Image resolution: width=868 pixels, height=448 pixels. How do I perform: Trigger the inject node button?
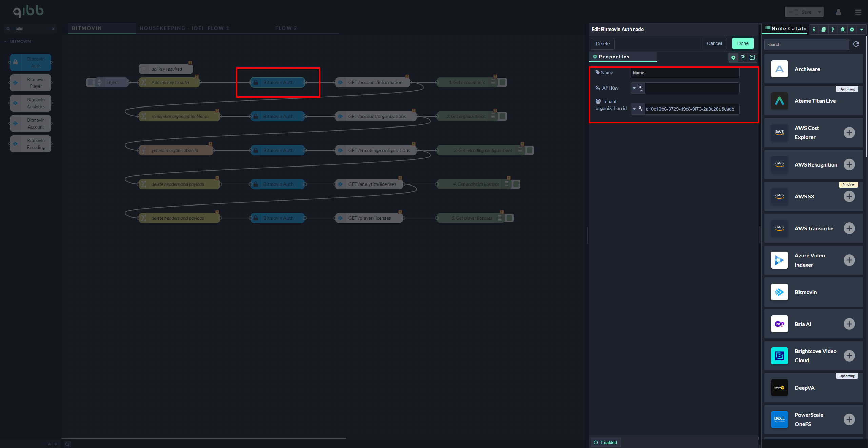pyautogui.click(x=91, y=82)
